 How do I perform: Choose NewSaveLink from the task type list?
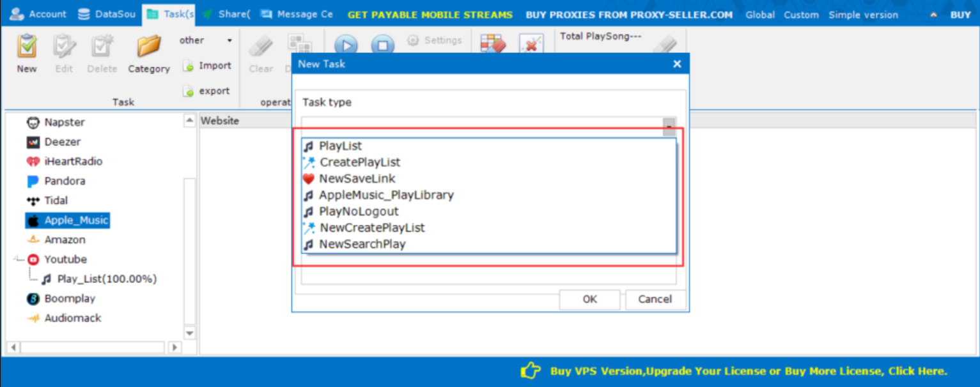[489, 179]
